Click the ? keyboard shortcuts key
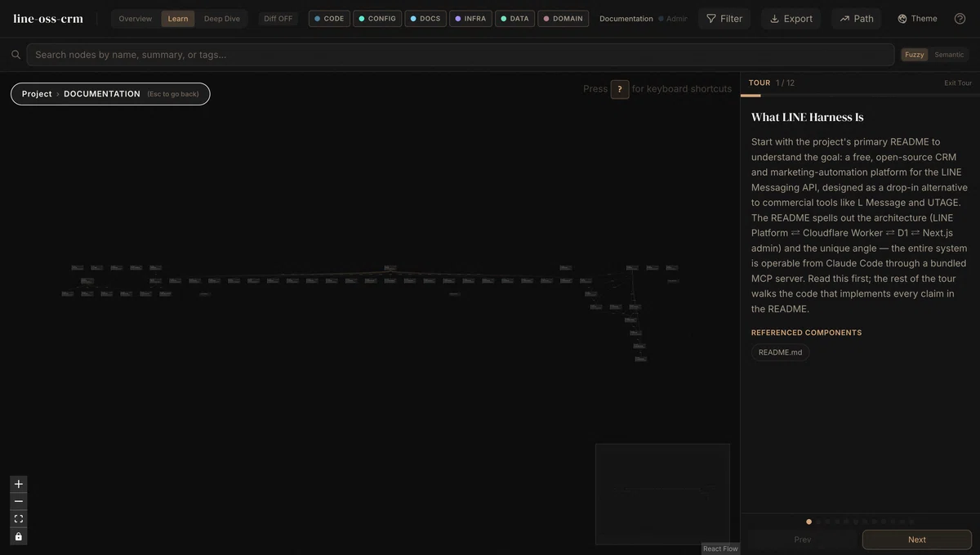Screen dimensions: 980x555 click(x=620, y=89)
